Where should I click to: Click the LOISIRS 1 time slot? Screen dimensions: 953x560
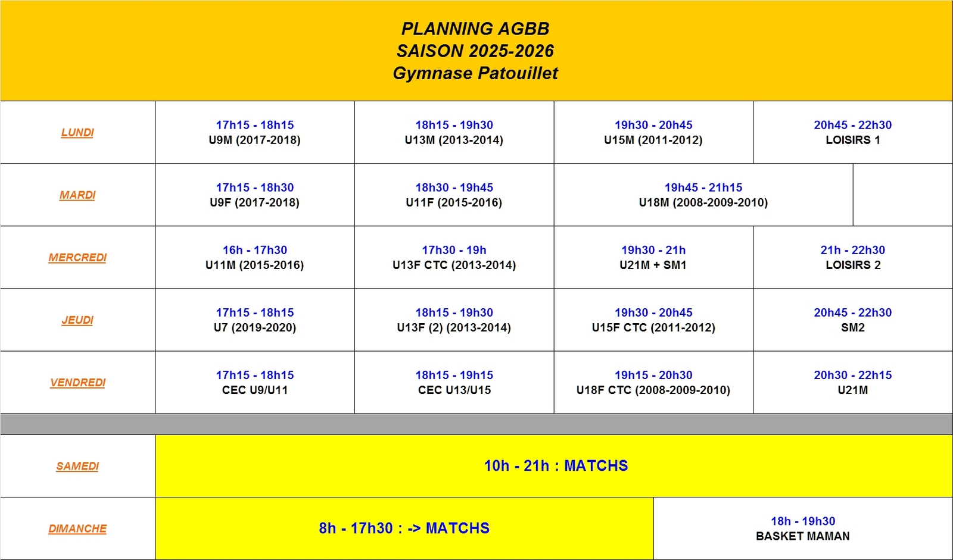pos(852,133)
